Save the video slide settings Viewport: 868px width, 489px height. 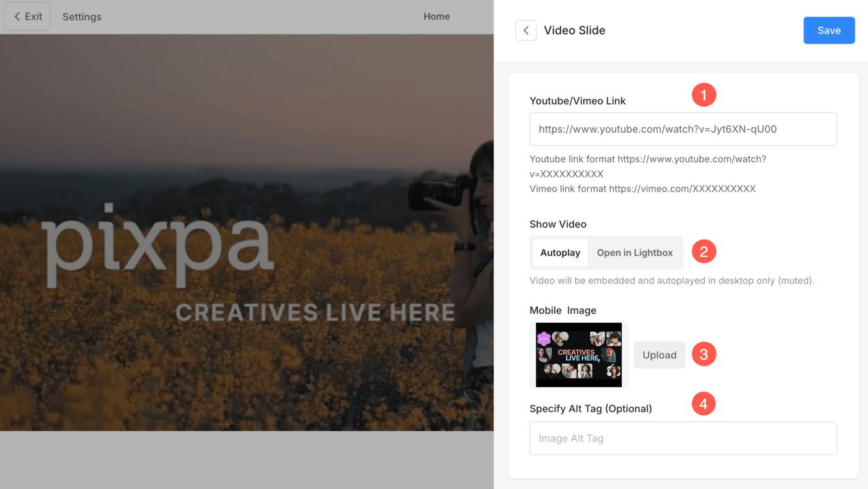tap(829, 30)
